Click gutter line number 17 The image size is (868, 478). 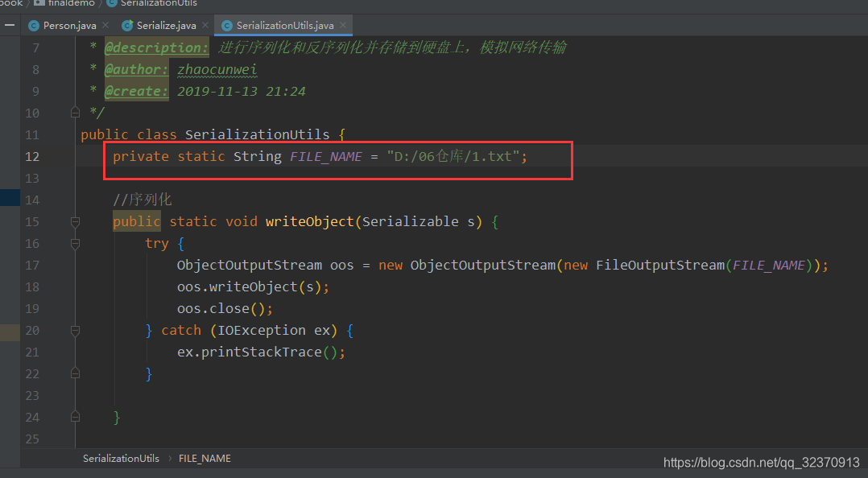pos(32,266)
